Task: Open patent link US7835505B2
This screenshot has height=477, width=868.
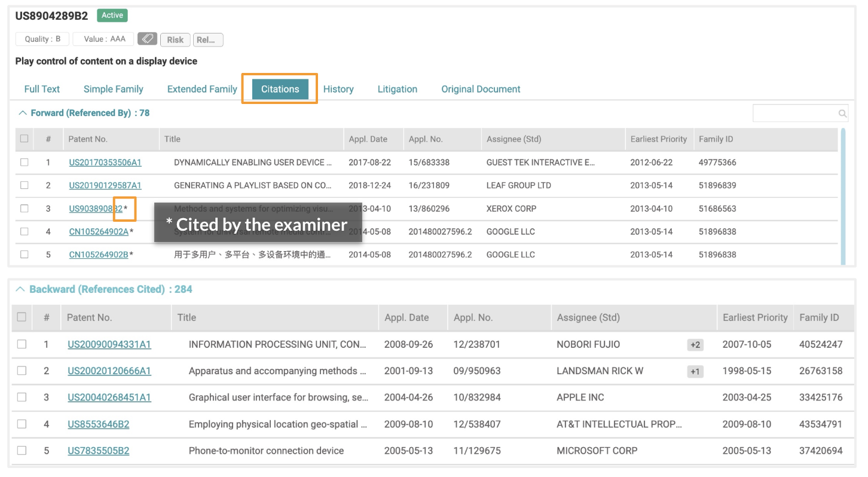Action: coord(99,451)
